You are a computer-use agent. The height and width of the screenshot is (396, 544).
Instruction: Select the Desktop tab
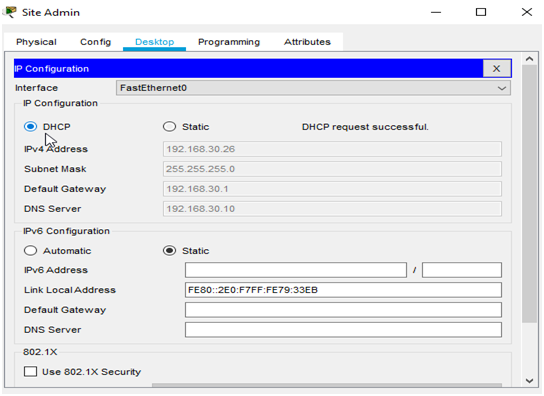click(154, 42)
